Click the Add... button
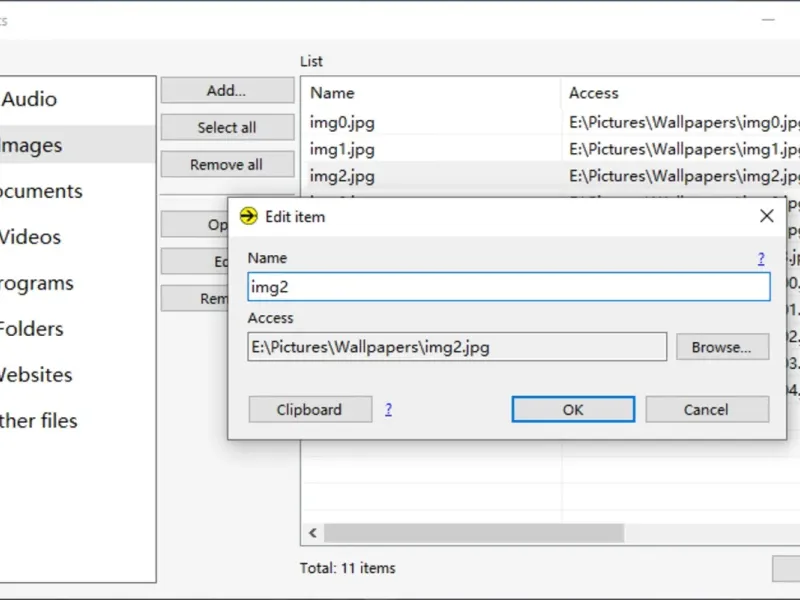 [227, 91]
